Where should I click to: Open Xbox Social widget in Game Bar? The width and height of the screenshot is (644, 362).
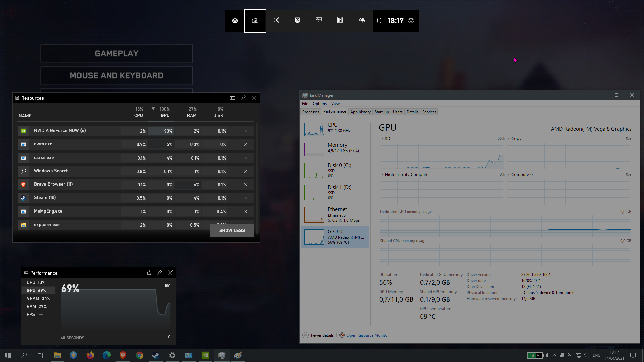tap(362, 20)
